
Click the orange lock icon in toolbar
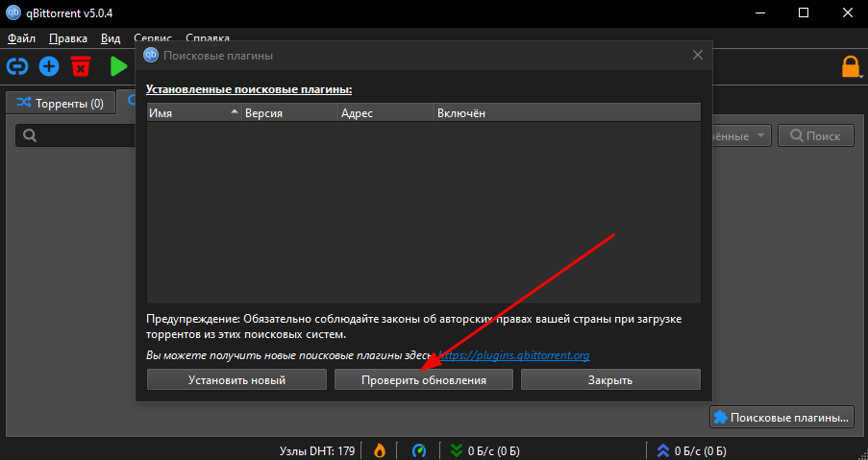(851, 67)
